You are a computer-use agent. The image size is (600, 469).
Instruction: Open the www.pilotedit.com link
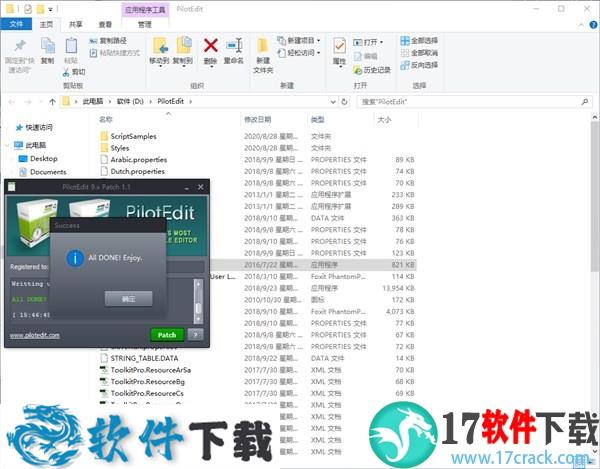[34, 335]
